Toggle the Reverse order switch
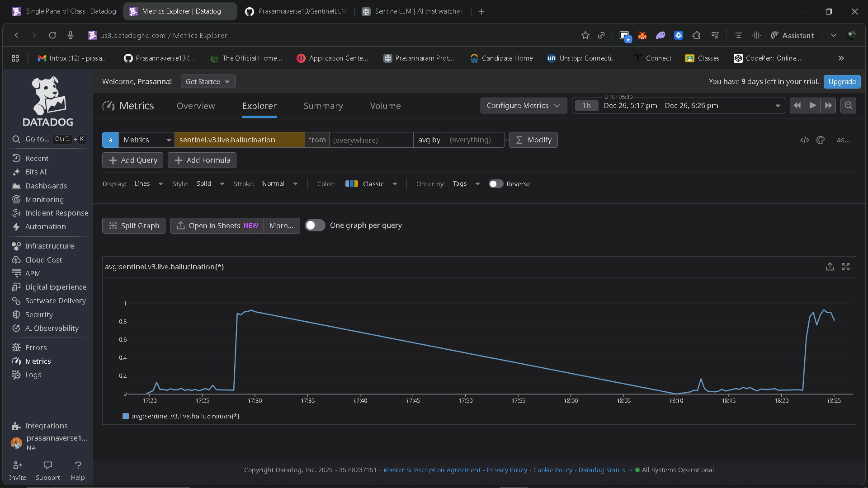This screenshot has height=488, width=868. (495, 184)
